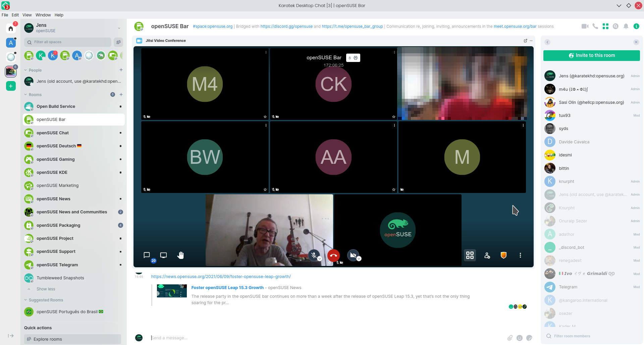Viewport: 644px width, 345px height.
Task: Open the openSUSE Chat room
Action: click(x=74, y=133)
